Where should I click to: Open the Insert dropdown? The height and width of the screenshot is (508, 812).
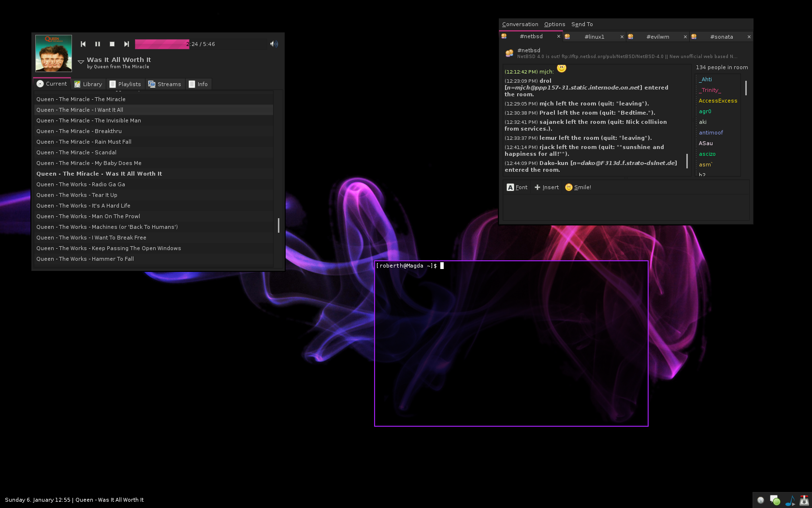click(547, 187)
